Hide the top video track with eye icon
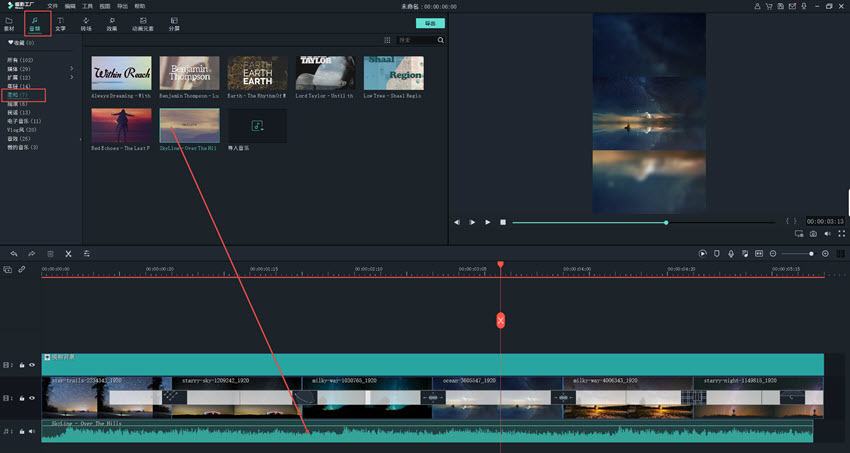The image size is (850, 453). click(32, 365)
